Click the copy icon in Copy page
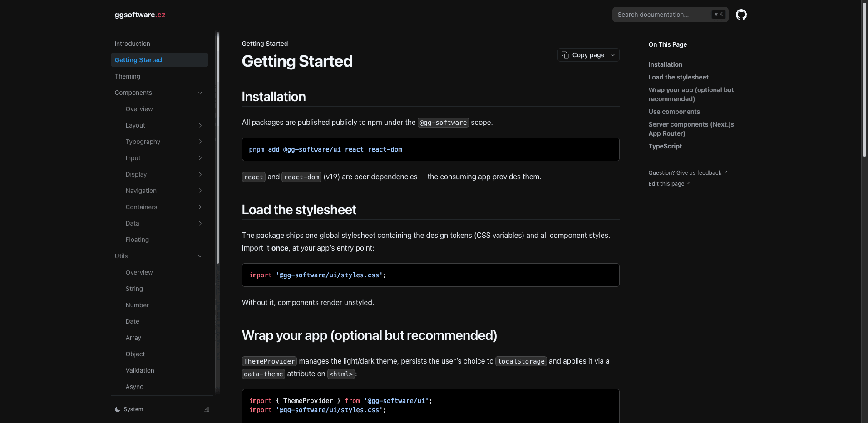 (565, 55)
